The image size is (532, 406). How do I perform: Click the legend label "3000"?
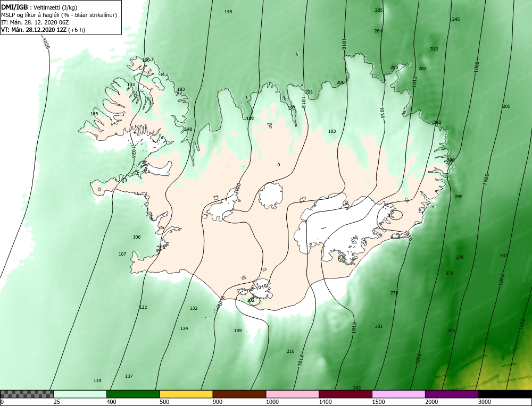485,402
